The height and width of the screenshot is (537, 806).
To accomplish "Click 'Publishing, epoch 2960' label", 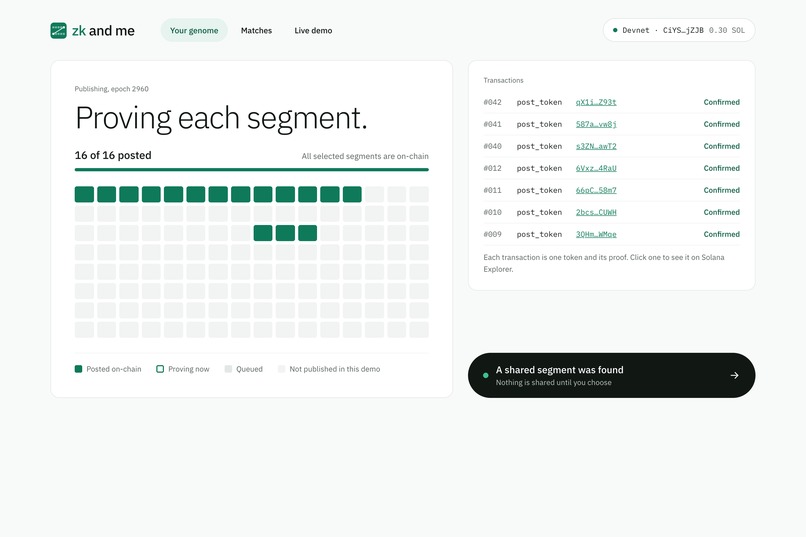I will click(x=112, y=89).
